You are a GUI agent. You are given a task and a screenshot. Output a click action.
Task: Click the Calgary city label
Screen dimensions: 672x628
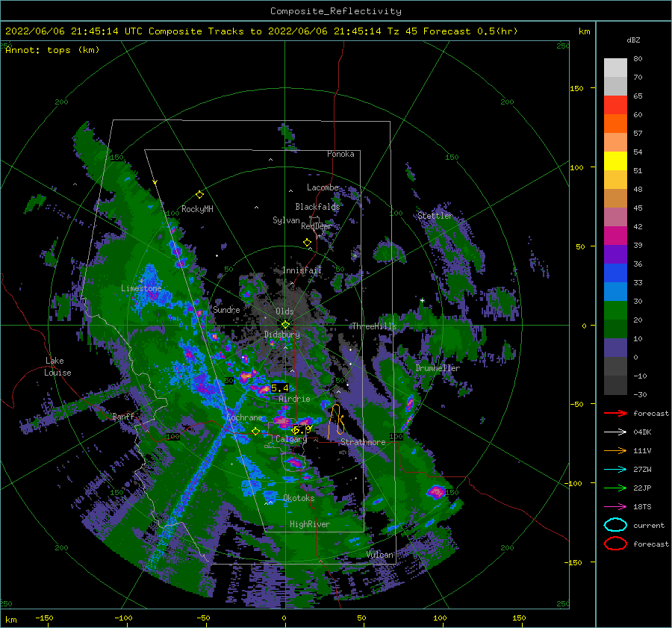291,439
